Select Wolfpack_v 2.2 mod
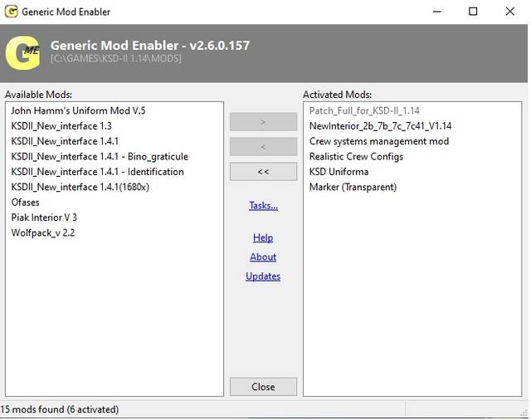Screen dimensions: 531x420 coord(43,232)
